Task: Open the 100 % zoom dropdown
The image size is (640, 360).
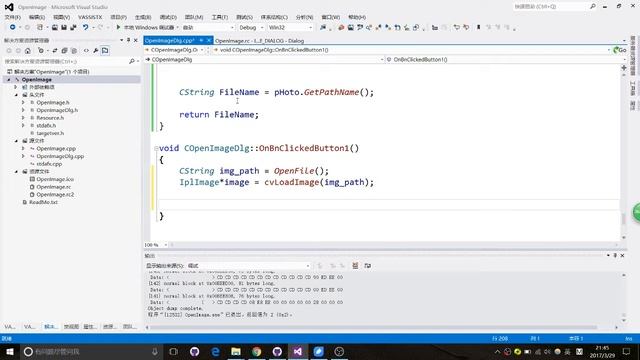Action: point(156,245)
